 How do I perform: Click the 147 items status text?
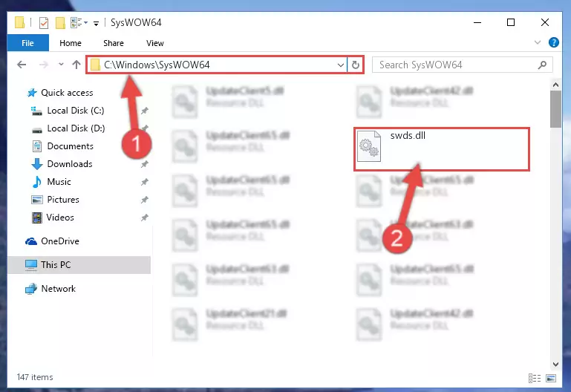tap(35, 377)
